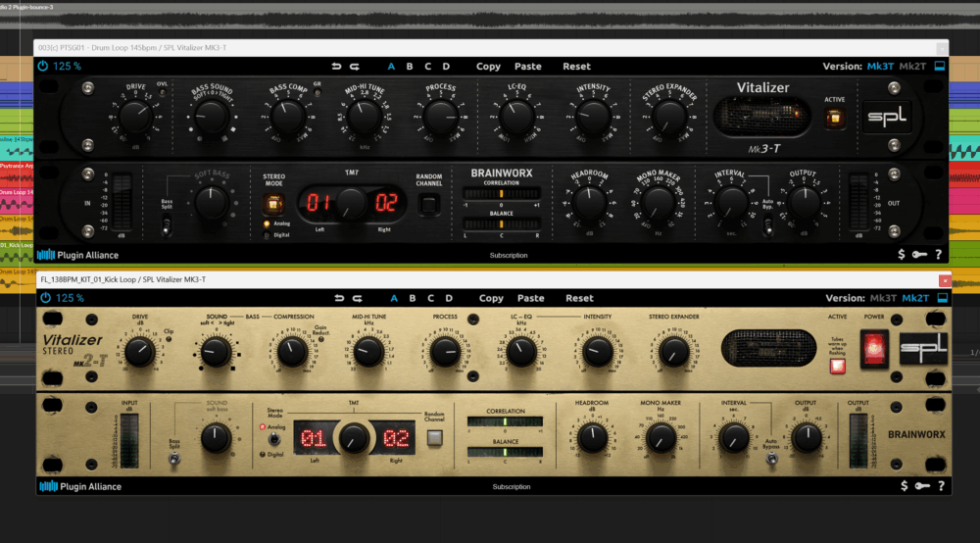The width and height of the screenshot is (980, 543).
Task: Click Mk2-T TMT right channel 02 display
Action: [395, 439]
